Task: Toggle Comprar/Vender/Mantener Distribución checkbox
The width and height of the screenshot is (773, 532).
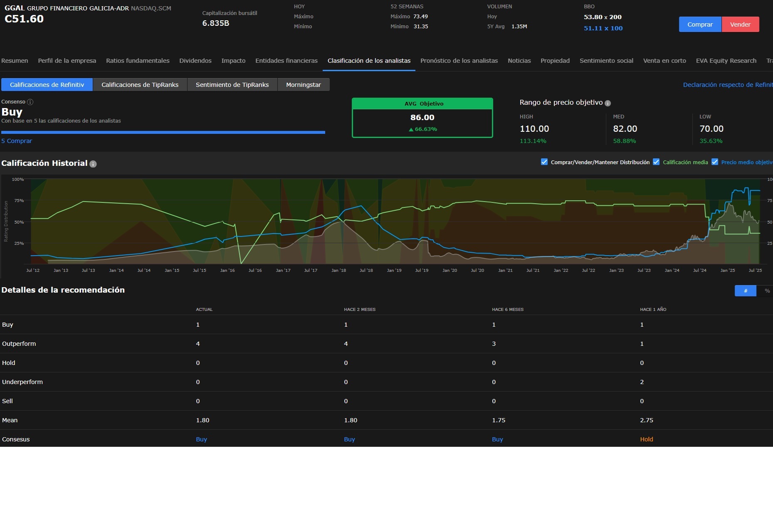Action: pos(544,162)
